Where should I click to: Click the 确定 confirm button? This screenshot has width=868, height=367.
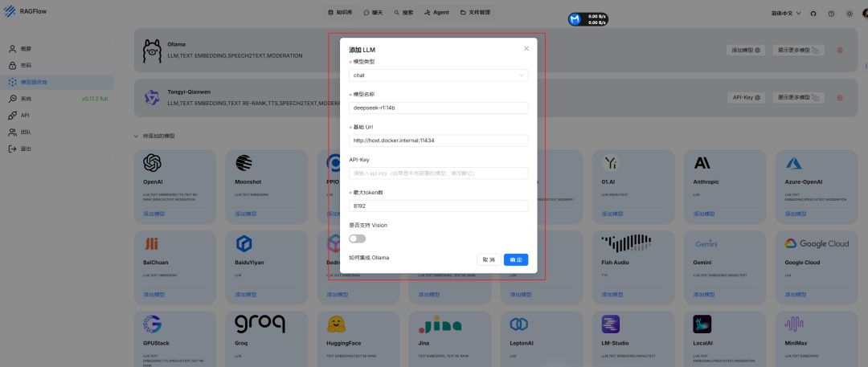516,259
